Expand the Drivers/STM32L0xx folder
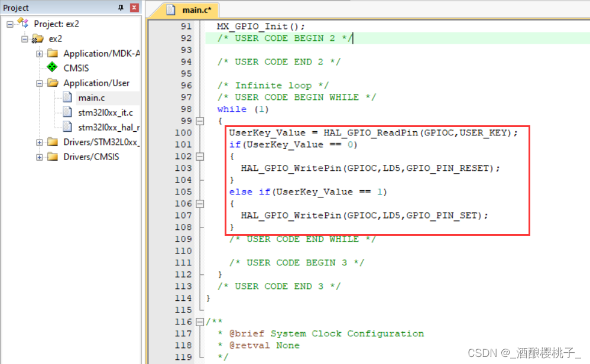 (40, 142)
